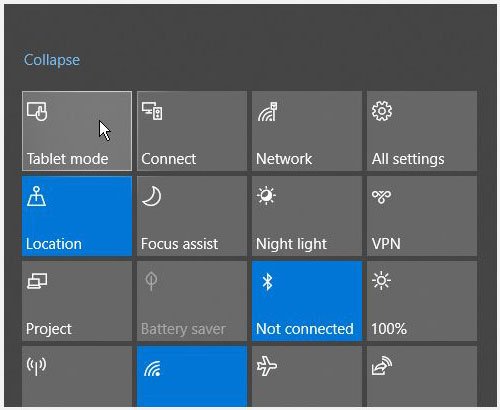
Task: Open the VPN tile
Action: coord(422,216)
